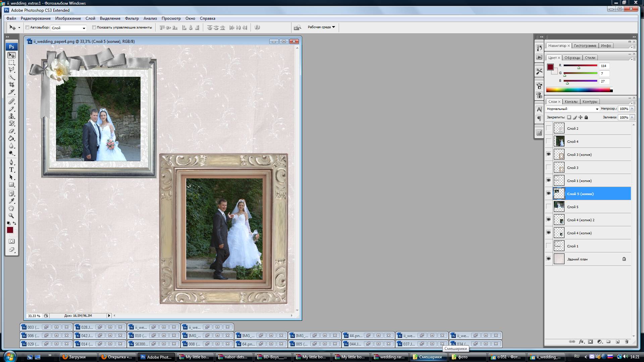
Task: Switch to the Каналы tab
Action: tap(571, 102)
